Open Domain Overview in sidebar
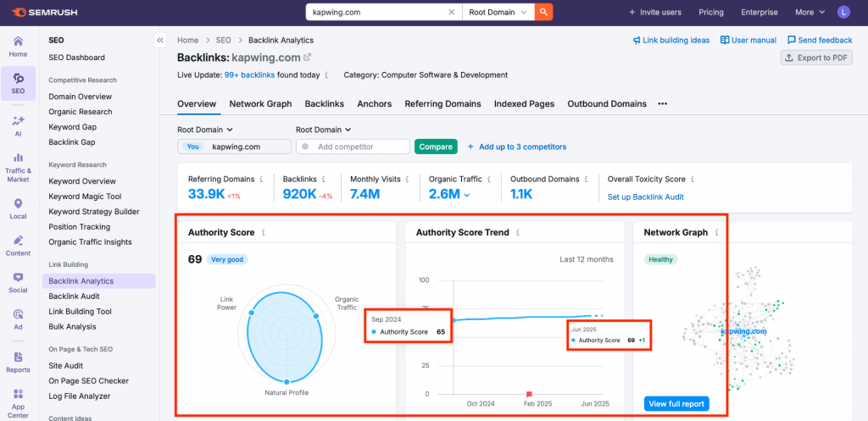Screen dimensions: 868x421 81,97
